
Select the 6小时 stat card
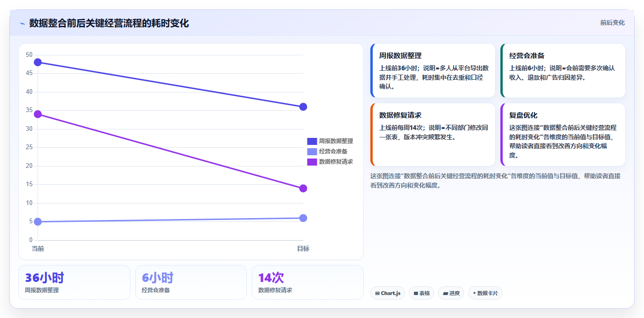point(191,282)
